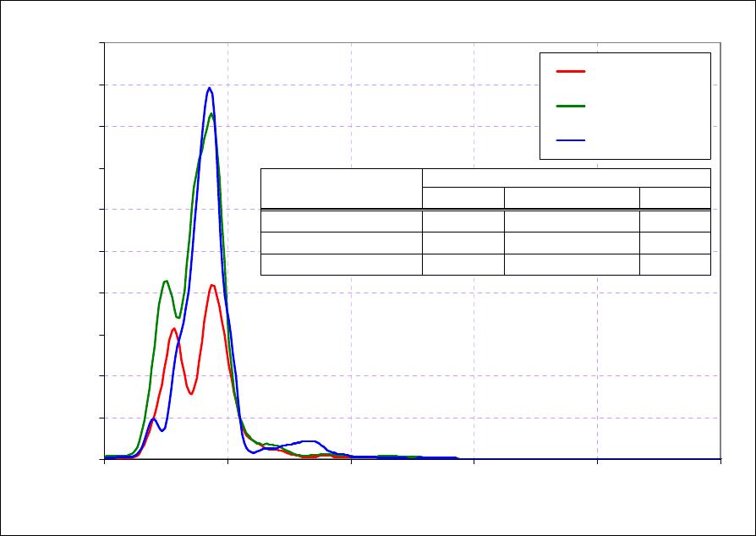Select the highest peak of the green curve
Viewport: 756px width, 536px height.
(x=211, y=113)
